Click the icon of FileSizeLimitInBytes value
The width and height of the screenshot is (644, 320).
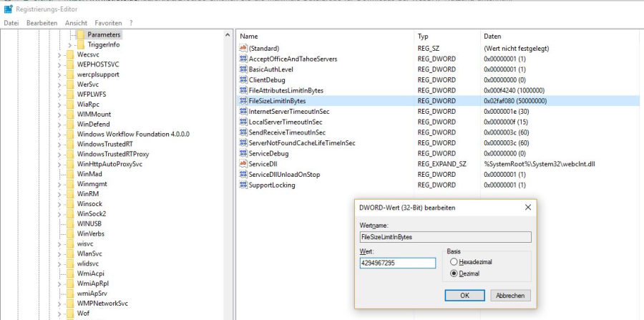[x=243, y=101]
